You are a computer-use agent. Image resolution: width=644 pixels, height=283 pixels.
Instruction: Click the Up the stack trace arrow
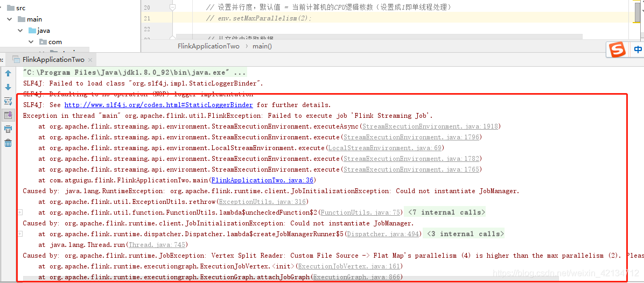(x=8, y=73)
